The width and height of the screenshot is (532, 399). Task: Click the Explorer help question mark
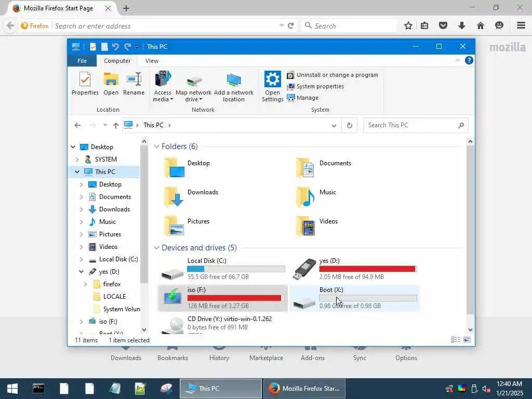(469, 60)
